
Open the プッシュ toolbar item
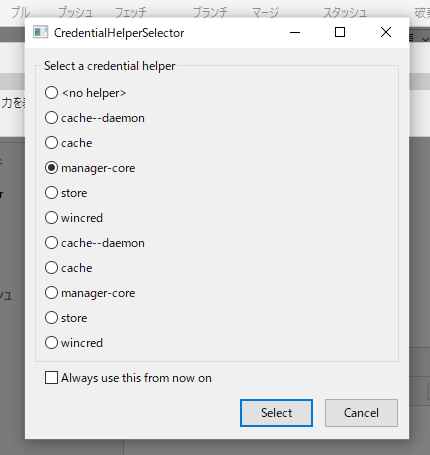75,13
